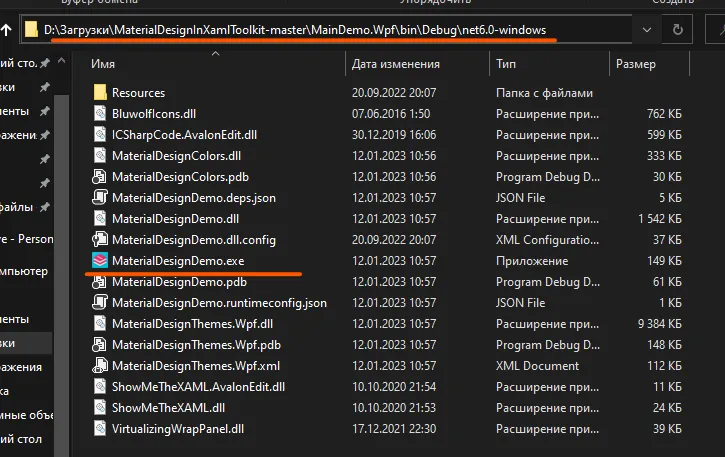Screen dimensions: 725x457
Task: Select the MaterialDesignThemes.Wpf.dll file name
Action: tap(192, 324)
